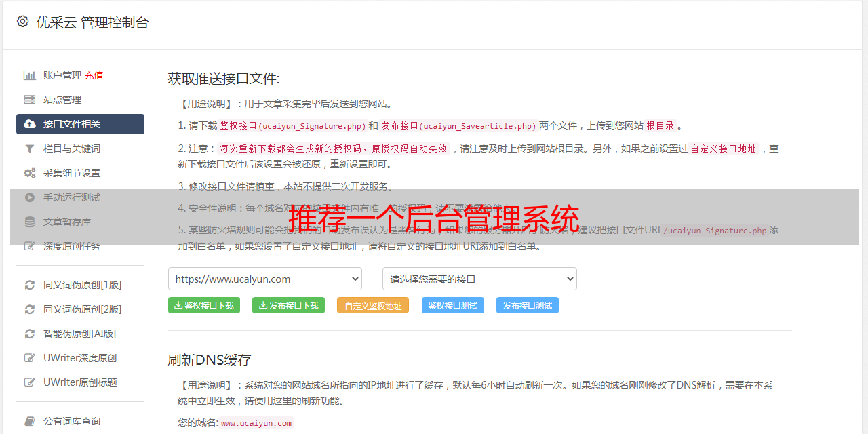The image size is (868, 434).
Task: Click the cloud upload icon for 接口文件相关
Action: pyautogui.click(x=30, y=124)
